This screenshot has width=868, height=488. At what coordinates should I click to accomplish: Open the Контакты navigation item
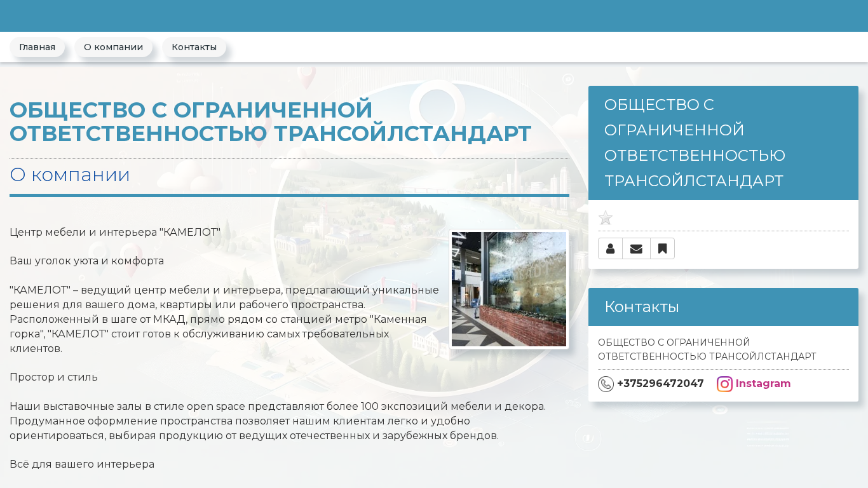pyautogui.click(x=194, y=47)
